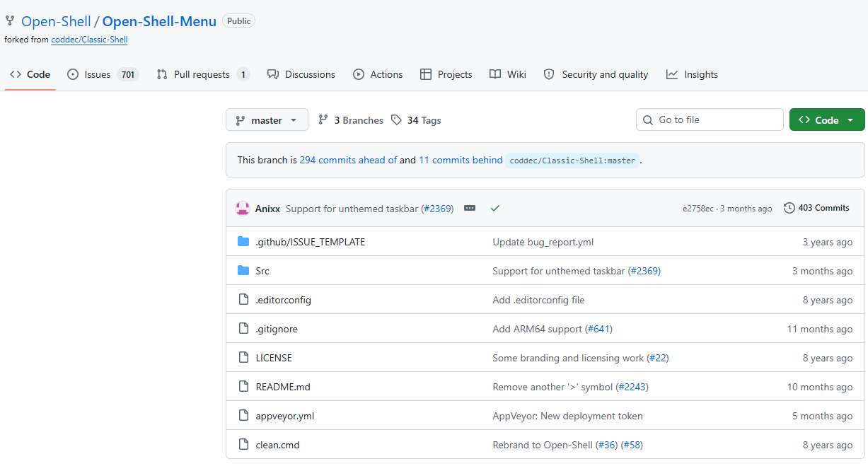The height and width of the screenshot is (466, 868).
Task: Click the LICENSE file icon
Action: coord(243,358)
